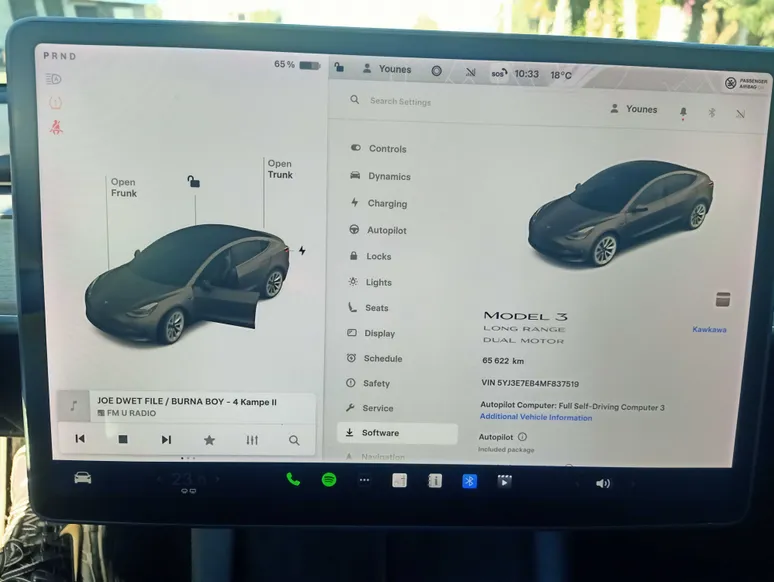This screenshot has height=582, width=774.
Task: Tap the music note album thumbnail
Action: tap(74, 406)
